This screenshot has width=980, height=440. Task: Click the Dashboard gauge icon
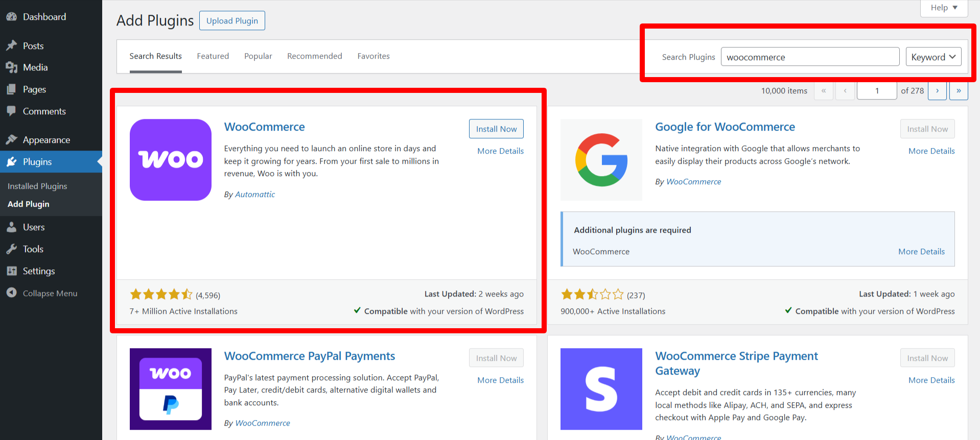click(x=11, y=17)
